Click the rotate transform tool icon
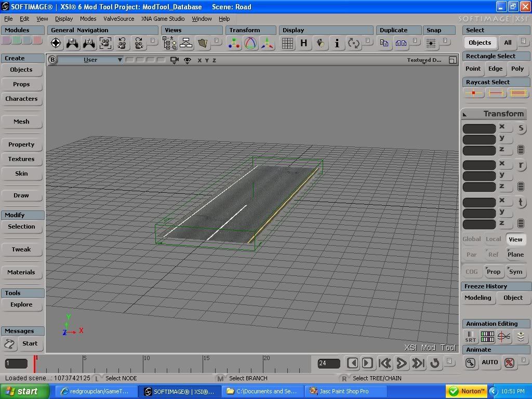 click(250, 43)
